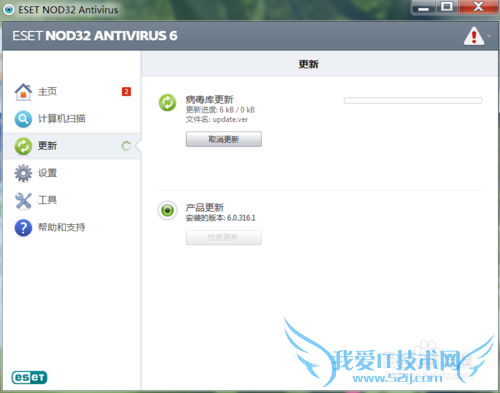The image size is (500, 393).
Task: Minimize the ESET NOD32 window
Action: coord(423,8)
